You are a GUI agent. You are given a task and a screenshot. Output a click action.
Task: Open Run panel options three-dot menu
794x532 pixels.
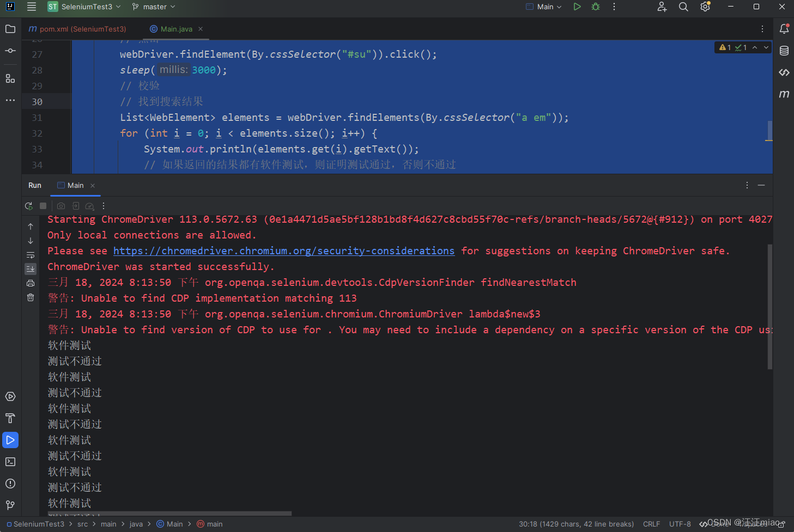[747, 185]
